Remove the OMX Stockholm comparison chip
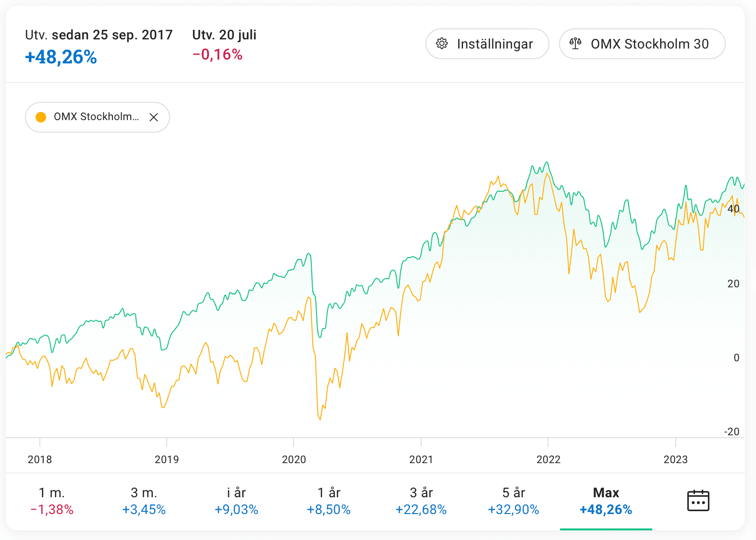This screenshot has width=756, height=540. point(154,117)
